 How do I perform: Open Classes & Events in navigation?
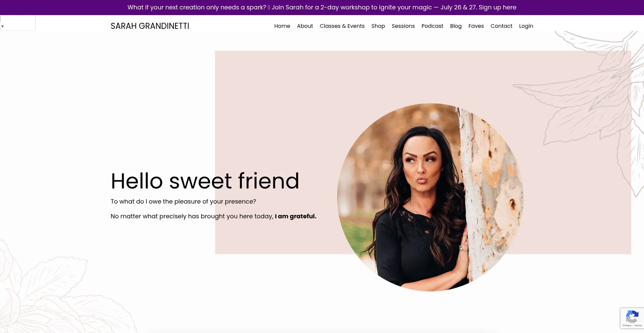[342, 26]
